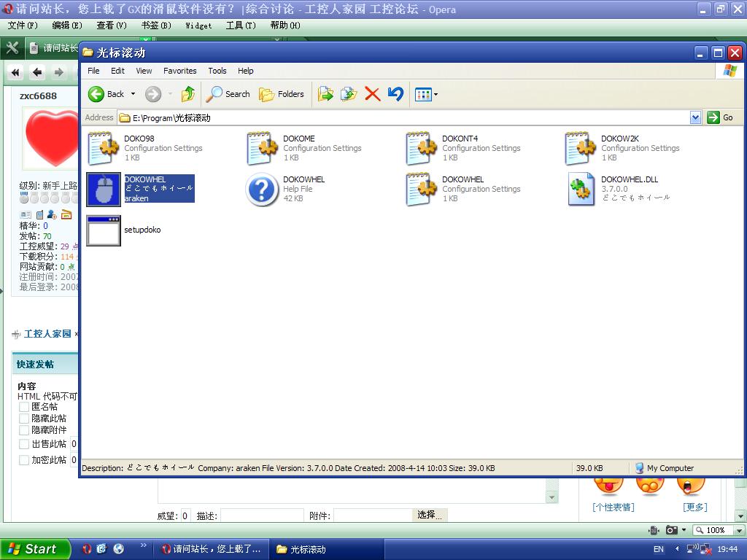Open the Favorites menu
Image resolution: width=747 pixels, height=560 pixels.
[x=179, y=71]
